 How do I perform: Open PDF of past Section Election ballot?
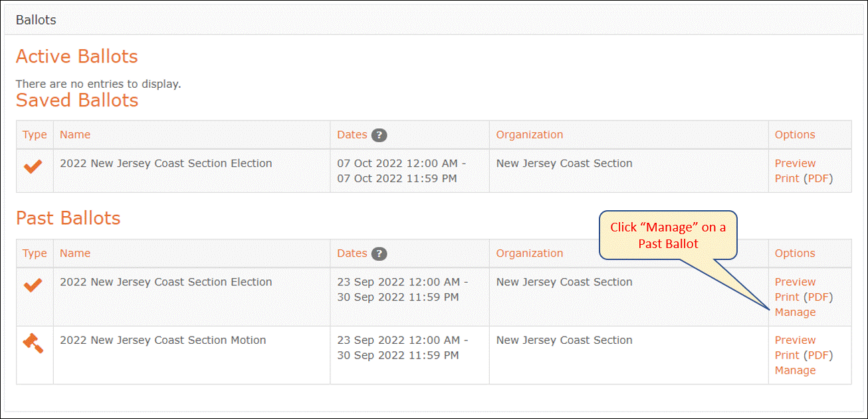click(817, 297)
